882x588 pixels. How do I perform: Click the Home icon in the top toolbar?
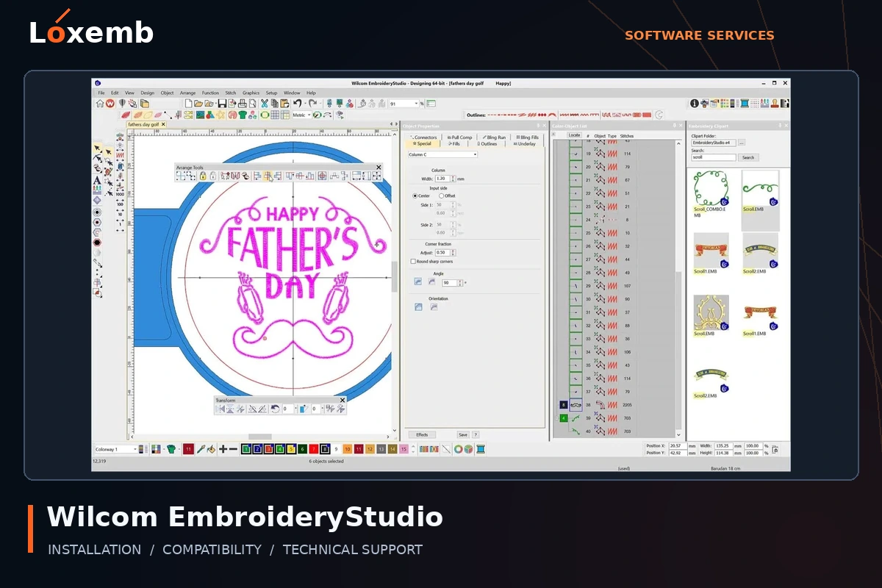[100, 104]
